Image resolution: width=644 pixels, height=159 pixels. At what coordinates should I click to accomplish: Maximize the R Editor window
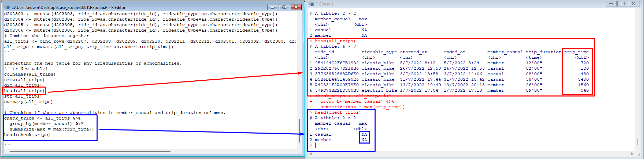[284, 7]
